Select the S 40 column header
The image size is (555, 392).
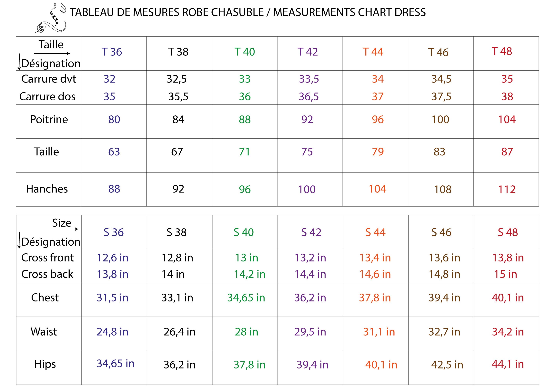click(244, 232)
